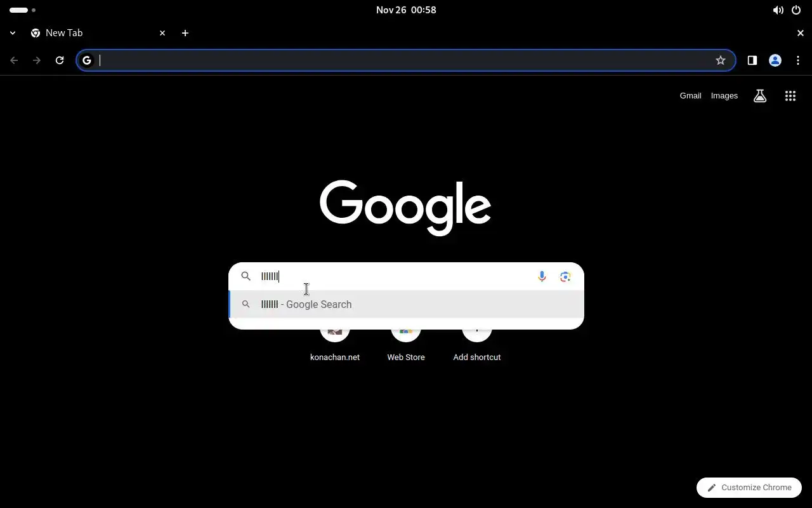Open the side panel icon
Image resolution: width=812 pixels, height=508 pixels.
(752, 60)
